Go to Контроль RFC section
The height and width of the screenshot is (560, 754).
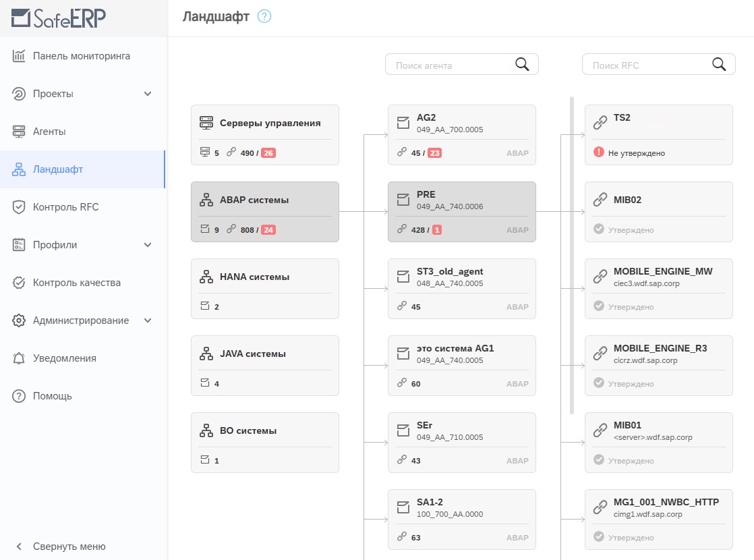[x=65, y=207]
